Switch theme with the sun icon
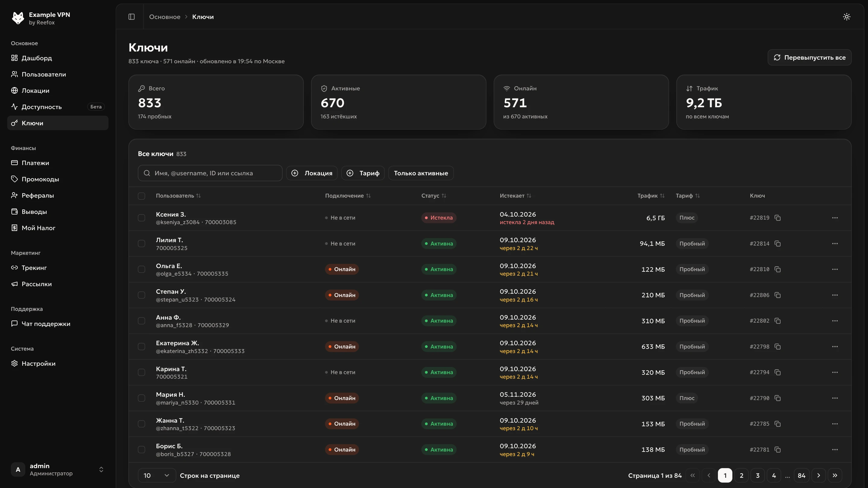 846,17
